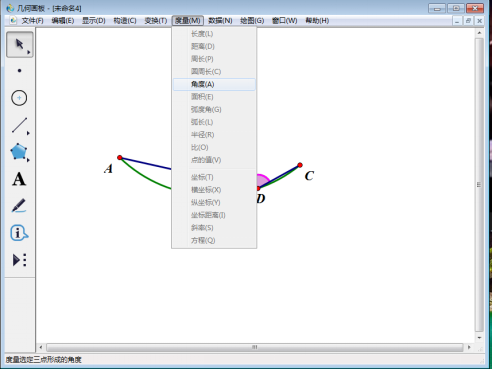Choose 周长(P) menu entry
This screenshot has height=370, width=492.
(214, 59)
